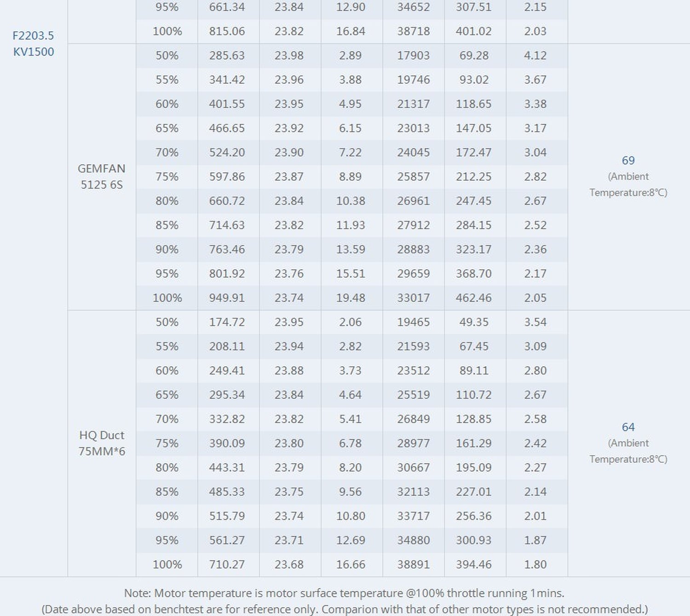
Task: Click the motor temperature value 69
Action: pos(628,161)
